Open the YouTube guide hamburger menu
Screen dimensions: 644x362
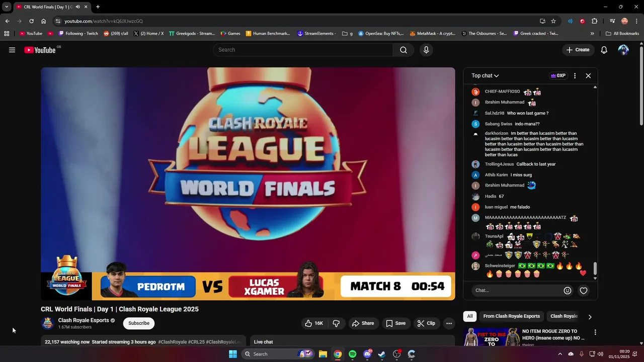12,50
